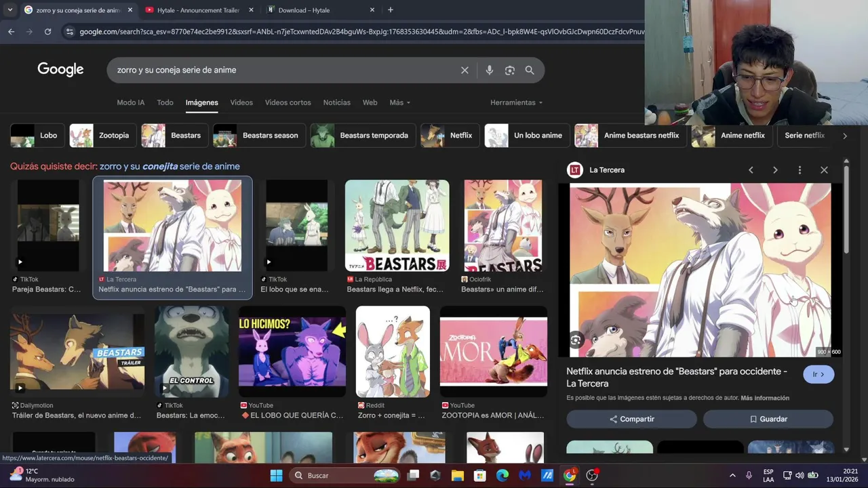Open the Ociofrik Beastars anime thumbnail

pyautogui.click(x=503, y=226)
